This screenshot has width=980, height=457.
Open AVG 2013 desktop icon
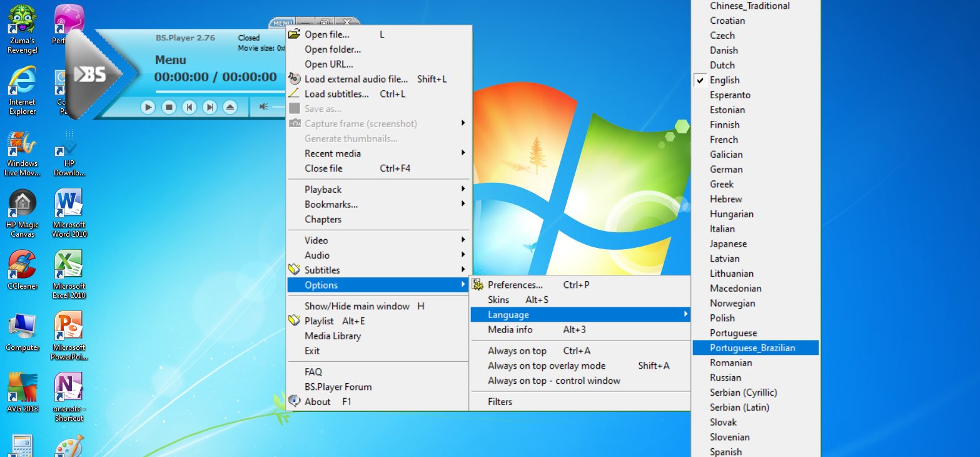(22, 393)
